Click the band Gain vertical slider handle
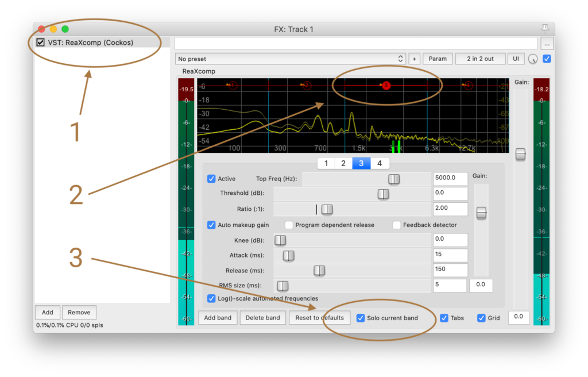The width and height of the screenshot is (588, 377). point(482,213)
